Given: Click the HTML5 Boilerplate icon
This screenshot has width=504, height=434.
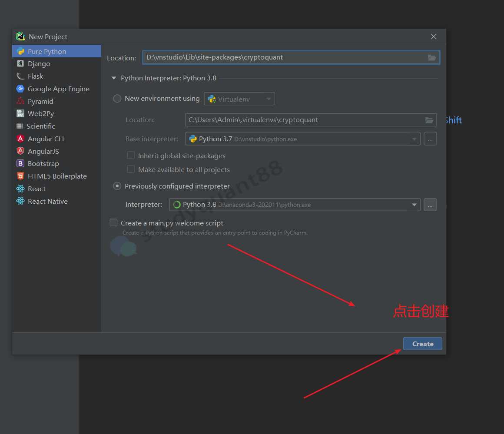Looking at the screenshot, I should (20, 176).
